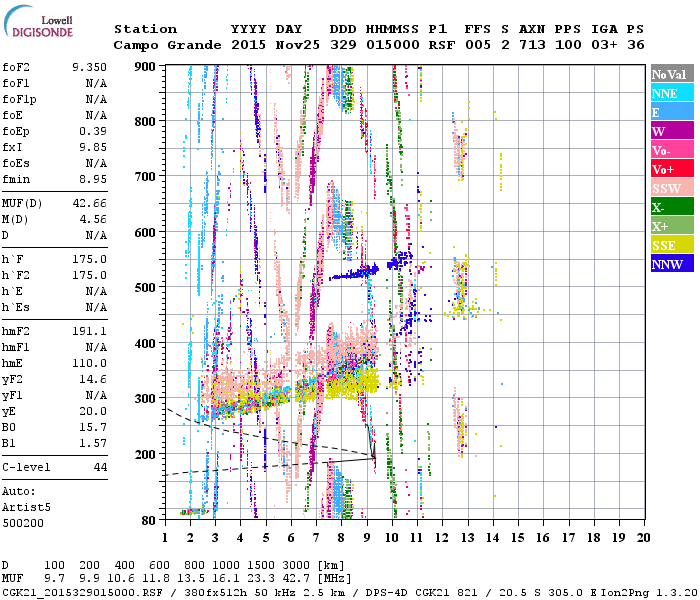Click the time 015000 in header
This screenshot has width=700, height=600.
(x=392, y=45)
